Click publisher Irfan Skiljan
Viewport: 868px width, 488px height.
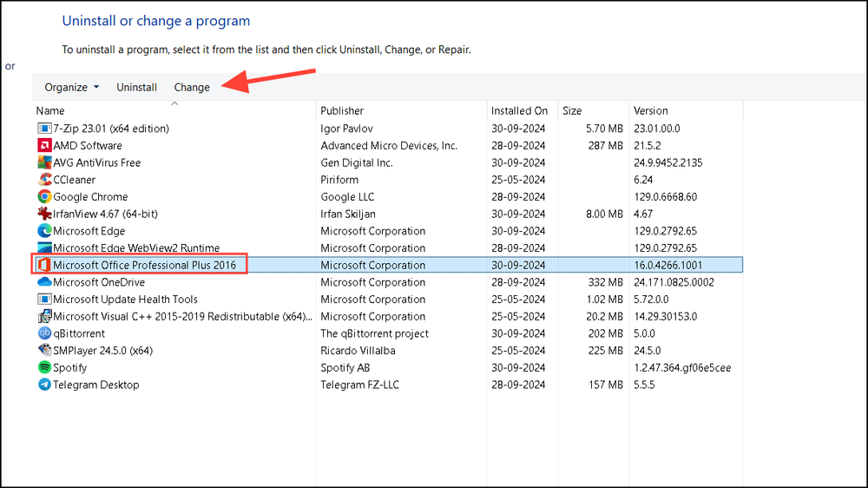coord(348,214)
